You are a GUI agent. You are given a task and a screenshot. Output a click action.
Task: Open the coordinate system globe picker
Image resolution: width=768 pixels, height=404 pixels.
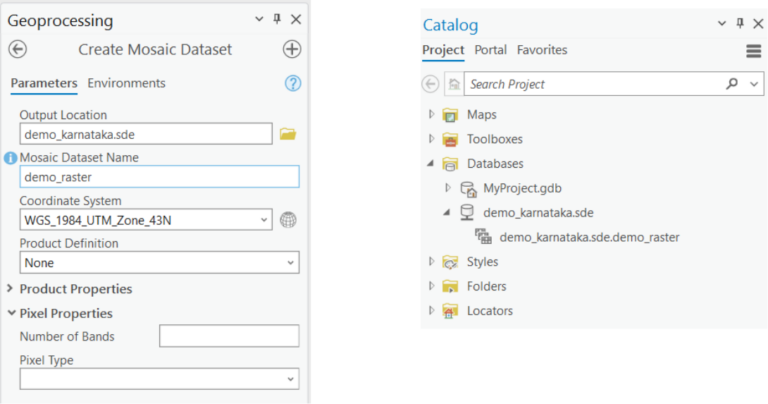point(288,220)
